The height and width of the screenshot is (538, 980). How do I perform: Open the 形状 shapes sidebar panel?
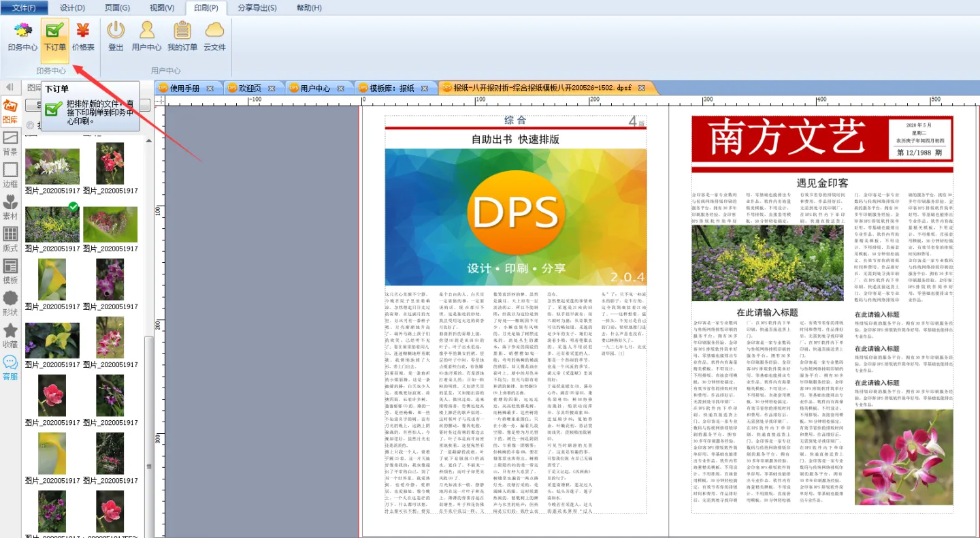point(10,304)
